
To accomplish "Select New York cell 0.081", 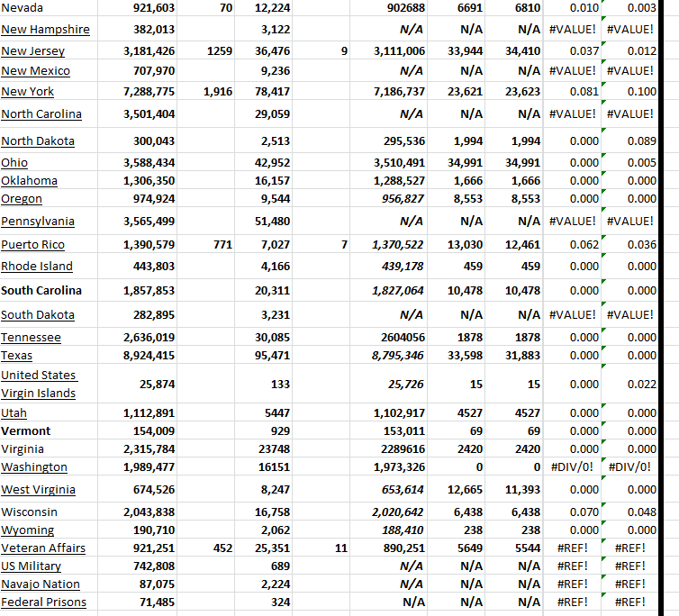I will pos(572,92).
